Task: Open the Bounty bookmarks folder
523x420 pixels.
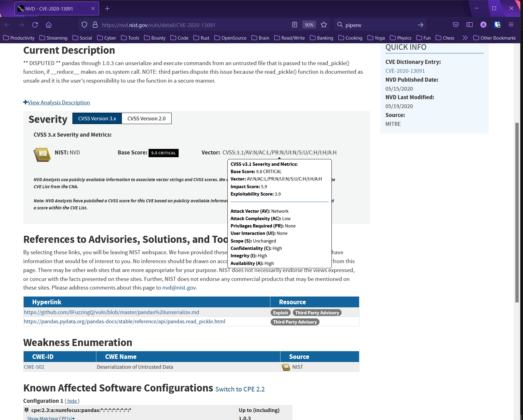Action: (x=155, y=38)
